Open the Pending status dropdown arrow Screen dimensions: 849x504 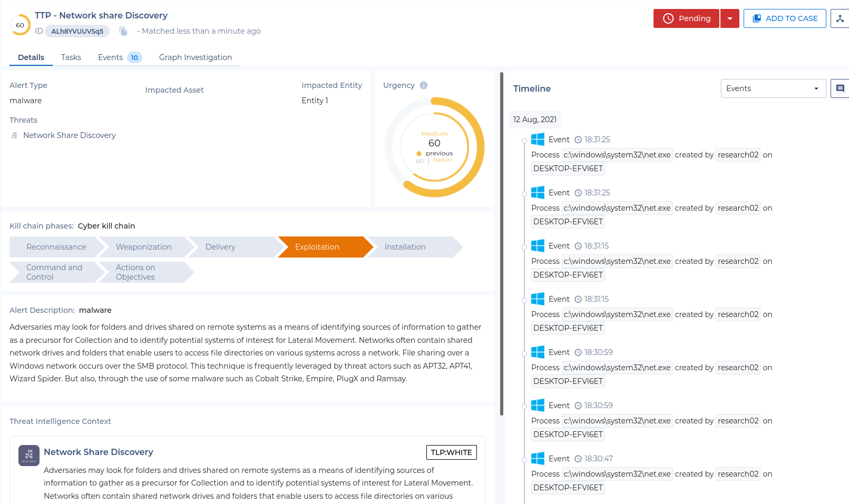(730, 18)
